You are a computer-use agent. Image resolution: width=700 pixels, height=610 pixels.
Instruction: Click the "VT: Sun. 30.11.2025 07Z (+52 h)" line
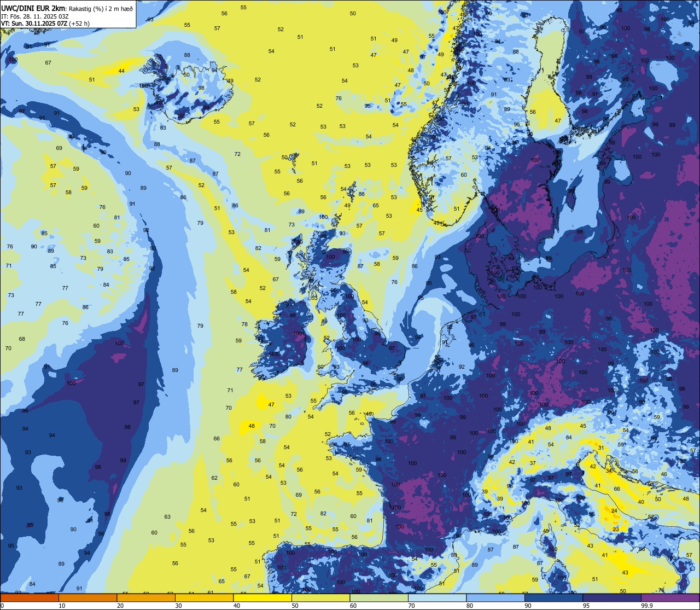tap(45, 24)
